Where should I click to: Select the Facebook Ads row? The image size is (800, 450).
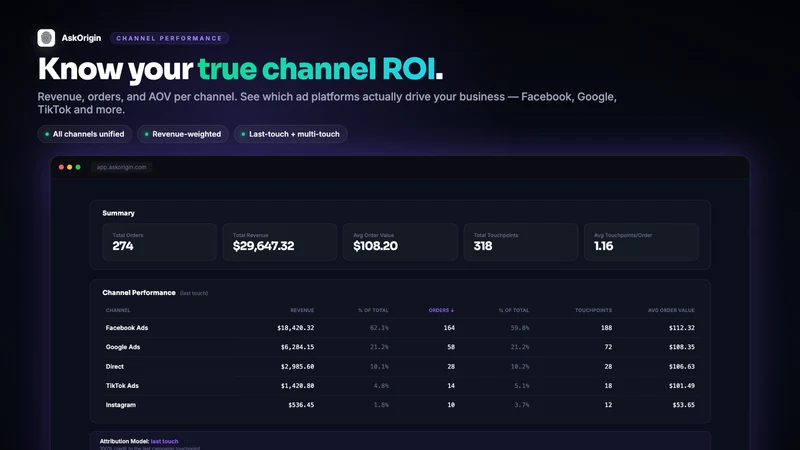point(400,328)
